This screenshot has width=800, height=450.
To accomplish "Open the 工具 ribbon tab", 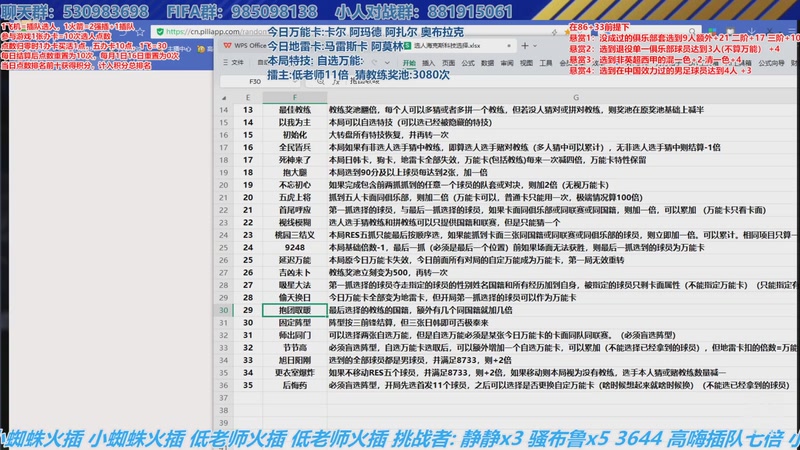I will click(546, 63).
